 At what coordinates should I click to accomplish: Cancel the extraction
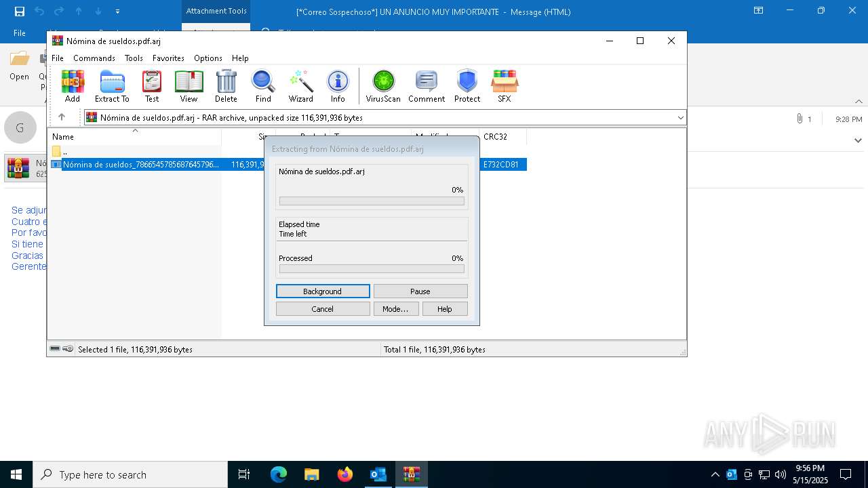coord(323,309)
